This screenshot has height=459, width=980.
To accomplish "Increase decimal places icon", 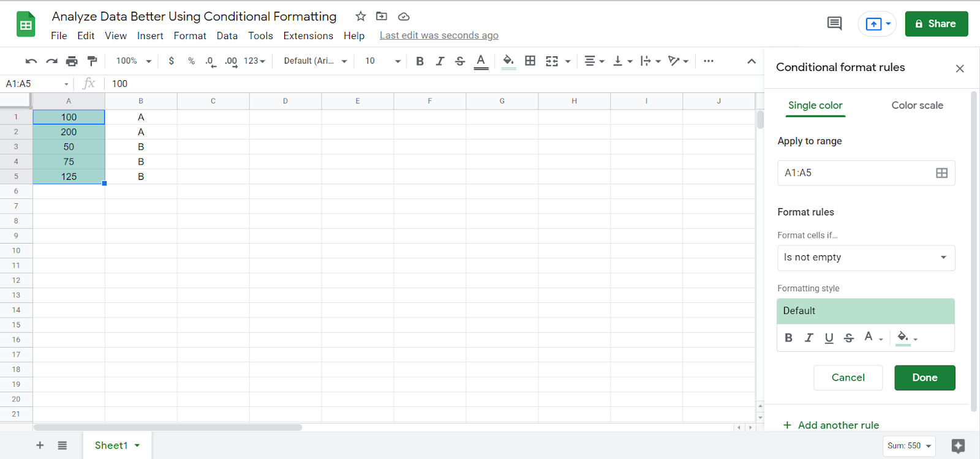I will (231, 61).
